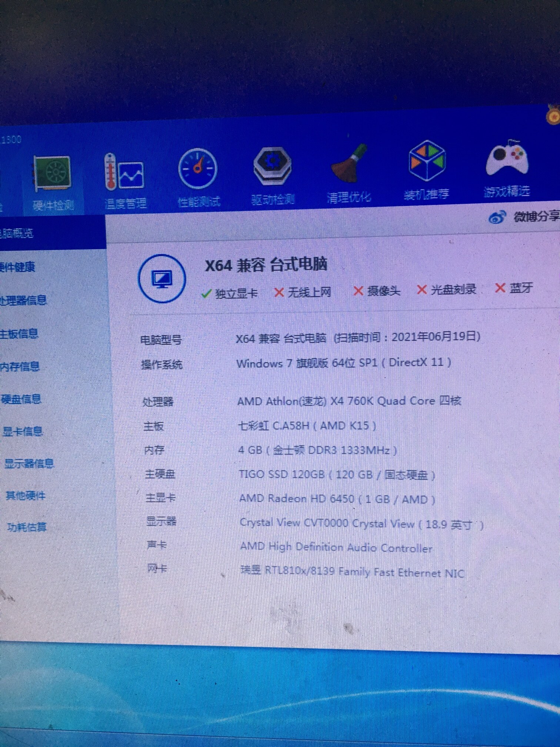Select 处理器信息 in the sidebar
560x747 pixels.
tap(23, 300)
